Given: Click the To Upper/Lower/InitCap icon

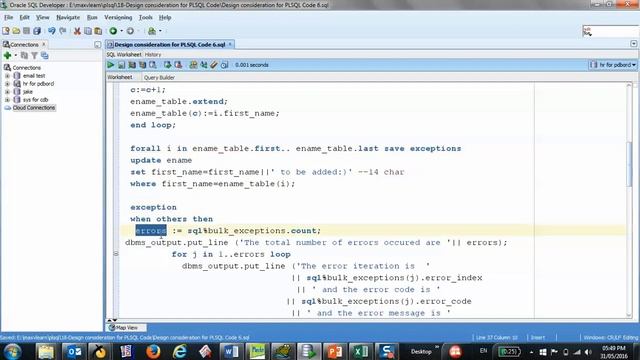Looking at the screenshot, I should point(204,65).
